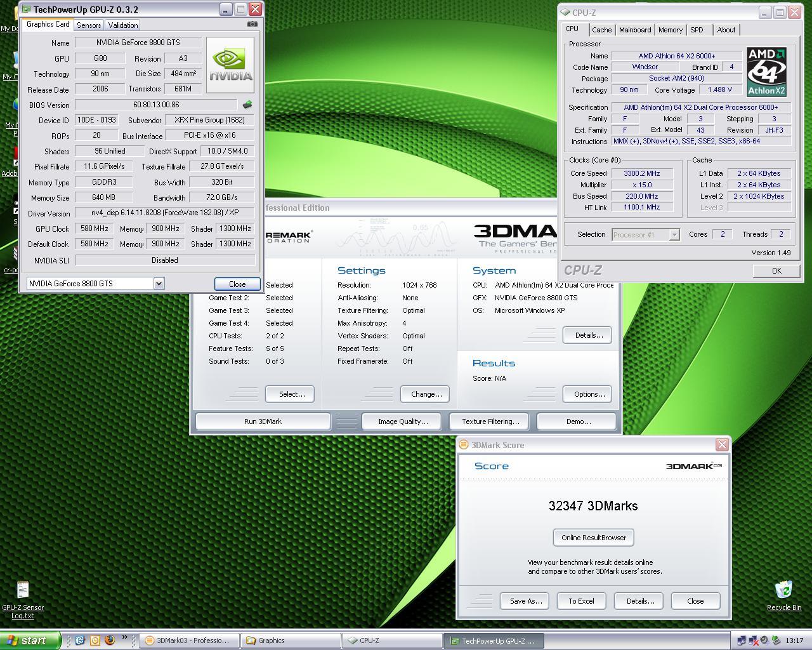This screenshot has height=650, width=812.
Task: Open the Processor #1 selection dropdown in CPU-Z
Action: coord(674,235)
